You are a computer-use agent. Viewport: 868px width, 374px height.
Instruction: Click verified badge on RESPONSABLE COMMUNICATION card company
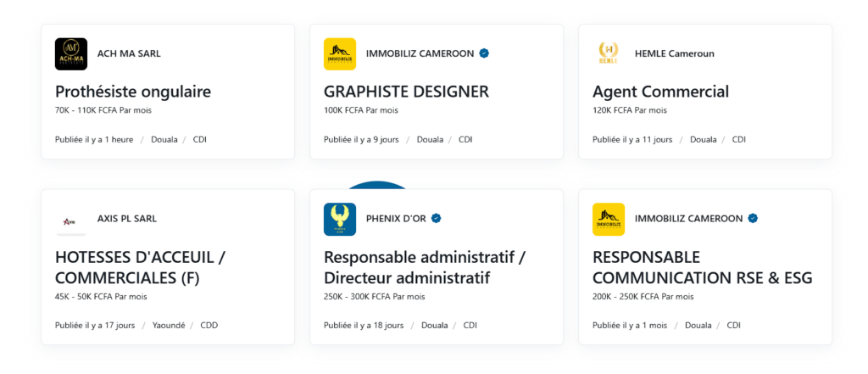click(x=753, y=218)
